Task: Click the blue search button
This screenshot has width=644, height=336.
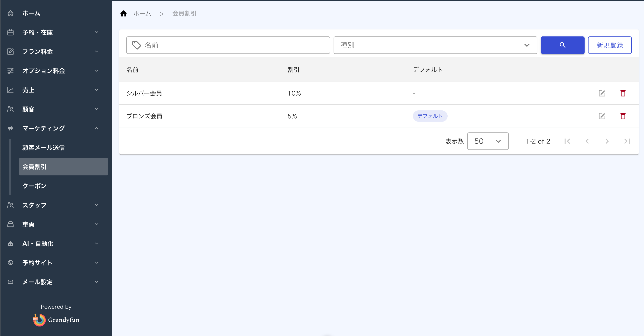Action: pyautogui.click(x=563, y=45)
